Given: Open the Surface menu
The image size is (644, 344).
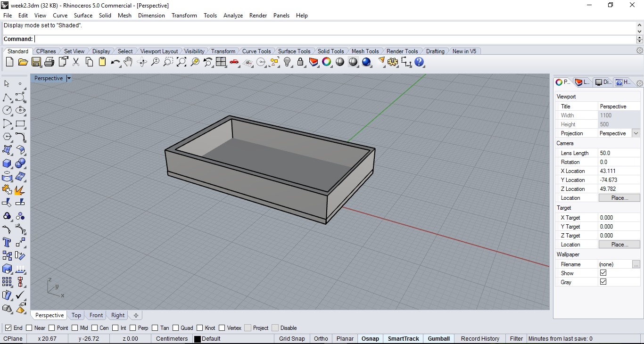Looking at the screenshot, I should pos(83,16).
